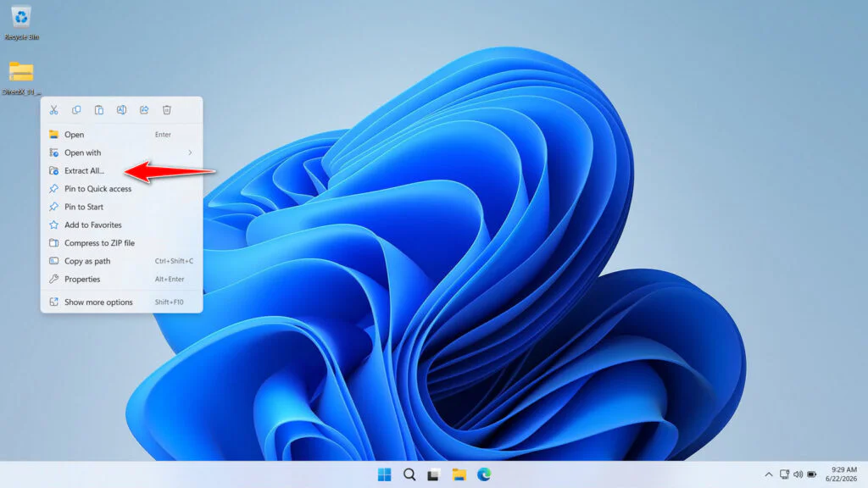Open Properties from the context menu
The height and width of the screenshot is (488, 868).
coord(121,280)
